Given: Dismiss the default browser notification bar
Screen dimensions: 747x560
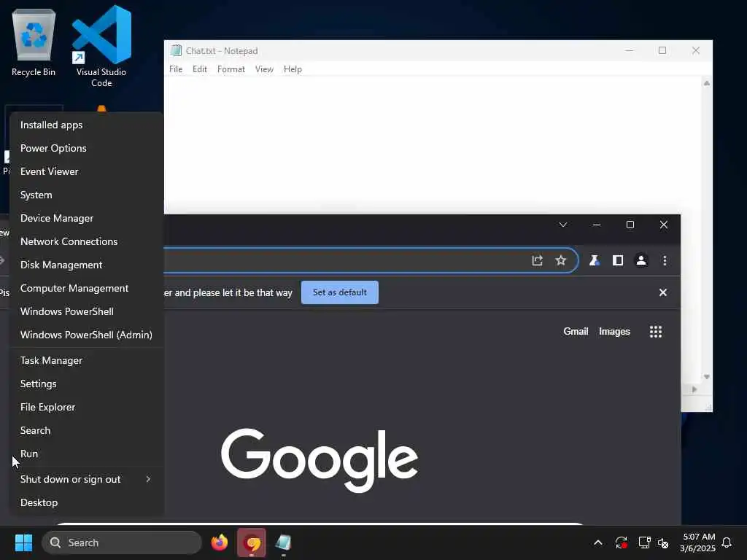Looking at the screenshot, I should tap(662, 292).
